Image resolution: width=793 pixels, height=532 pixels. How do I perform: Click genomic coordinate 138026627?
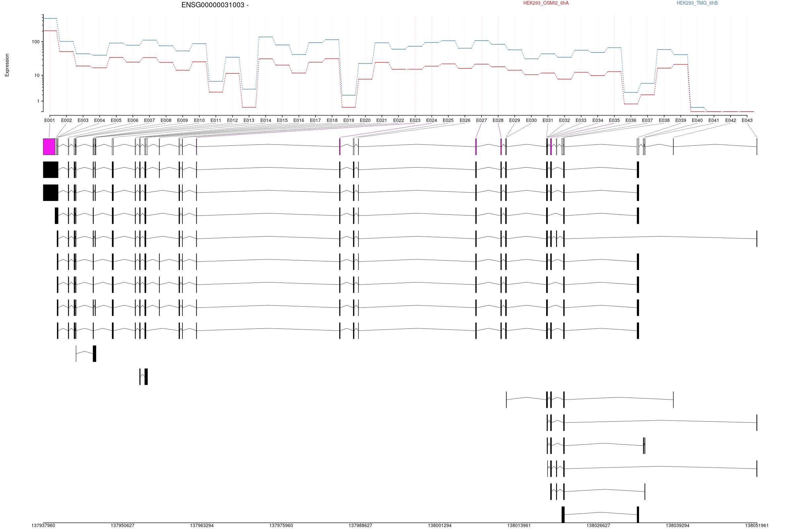598,525
